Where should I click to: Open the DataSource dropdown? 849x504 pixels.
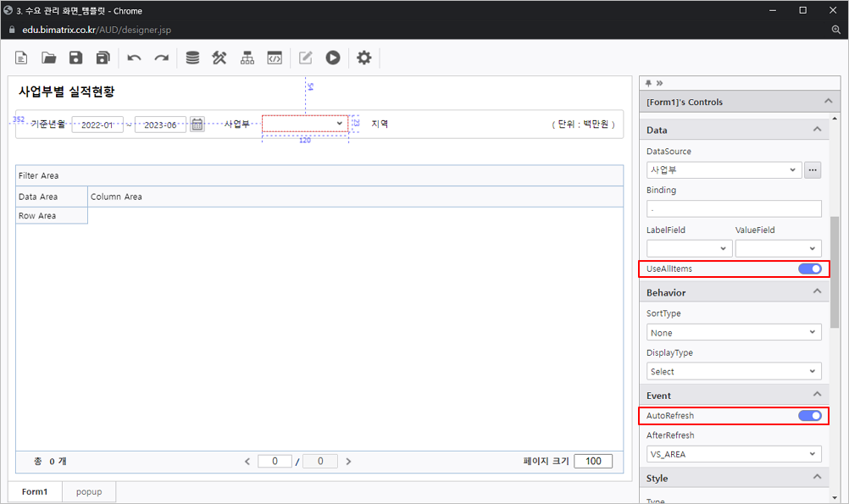(x=724, y=170)
